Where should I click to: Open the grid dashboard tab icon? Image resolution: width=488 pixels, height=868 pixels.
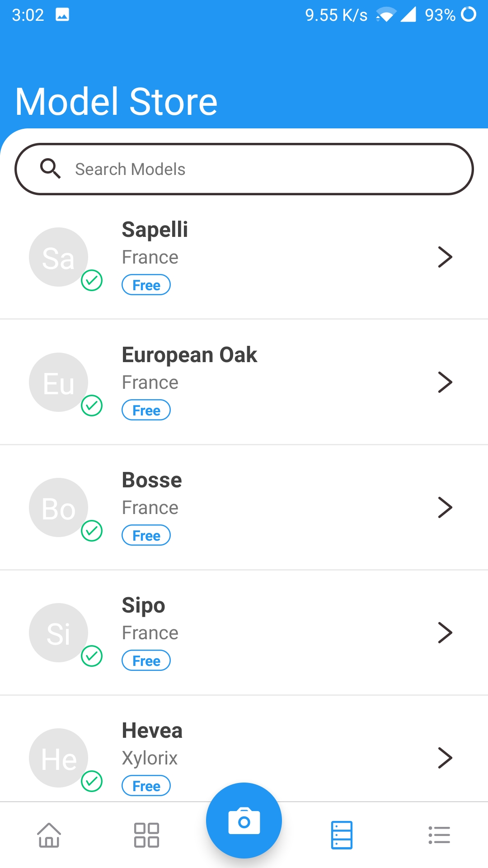[146, 835]
